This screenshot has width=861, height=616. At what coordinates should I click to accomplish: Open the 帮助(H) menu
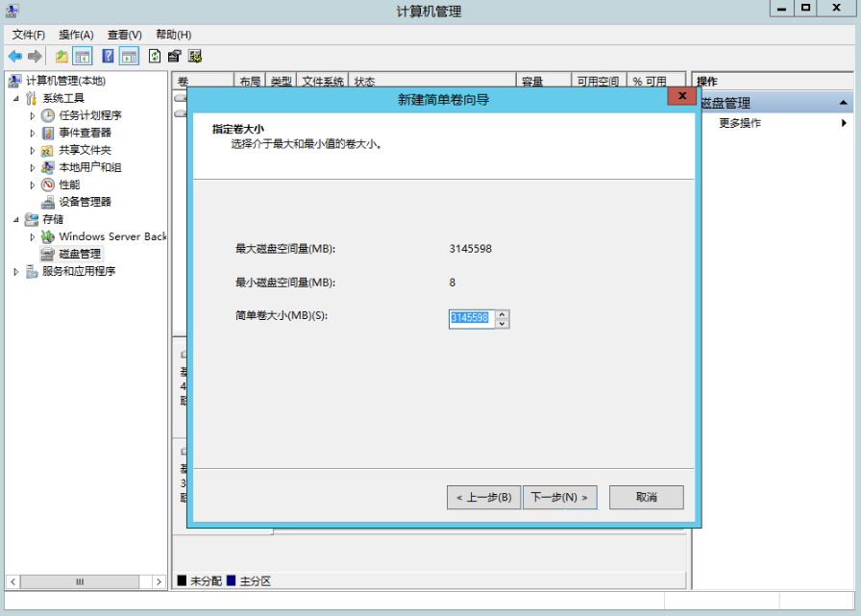click(173, 35)
